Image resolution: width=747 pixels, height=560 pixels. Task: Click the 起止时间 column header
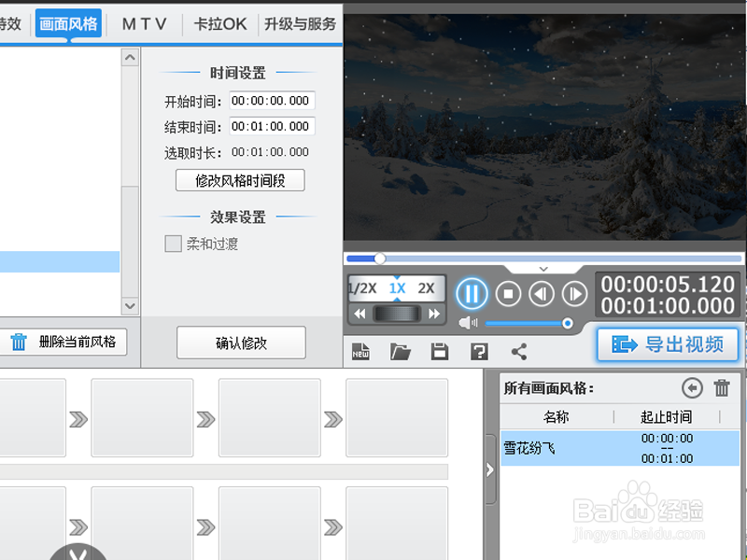point(666,417)
